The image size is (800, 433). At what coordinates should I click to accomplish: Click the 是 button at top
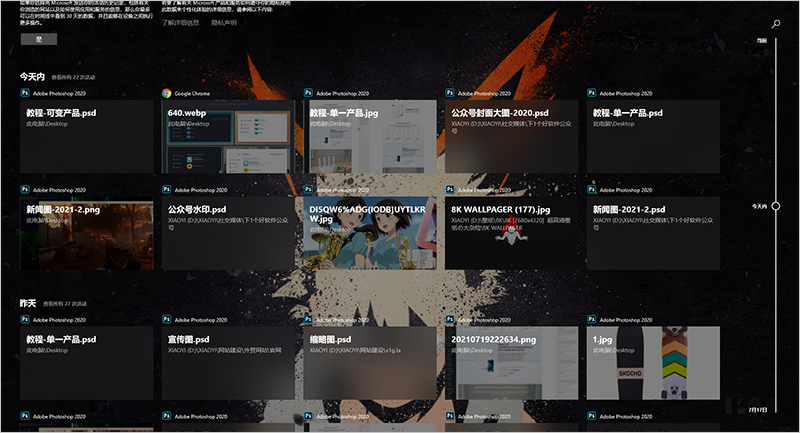point(39,39)
